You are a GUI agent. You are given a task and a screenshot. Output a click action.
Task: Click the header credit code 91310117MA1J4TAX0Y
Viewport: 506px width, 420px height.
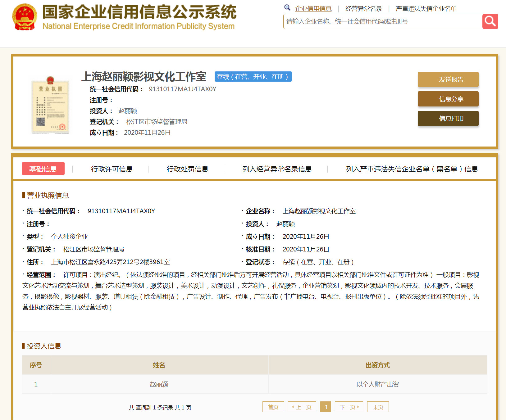[x=183, y=89]
